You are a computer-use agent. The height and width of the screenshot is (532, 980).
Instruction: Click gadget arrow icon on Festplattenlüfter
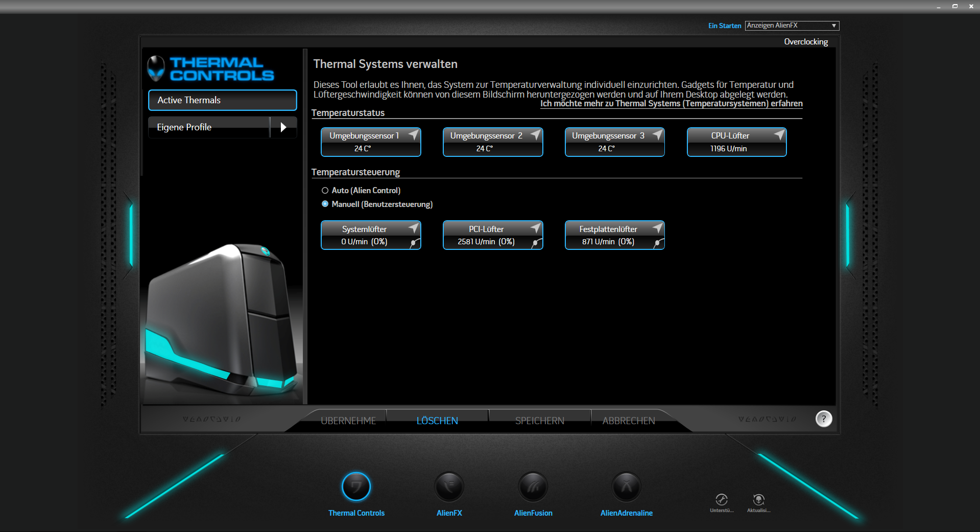click(657, 227)
